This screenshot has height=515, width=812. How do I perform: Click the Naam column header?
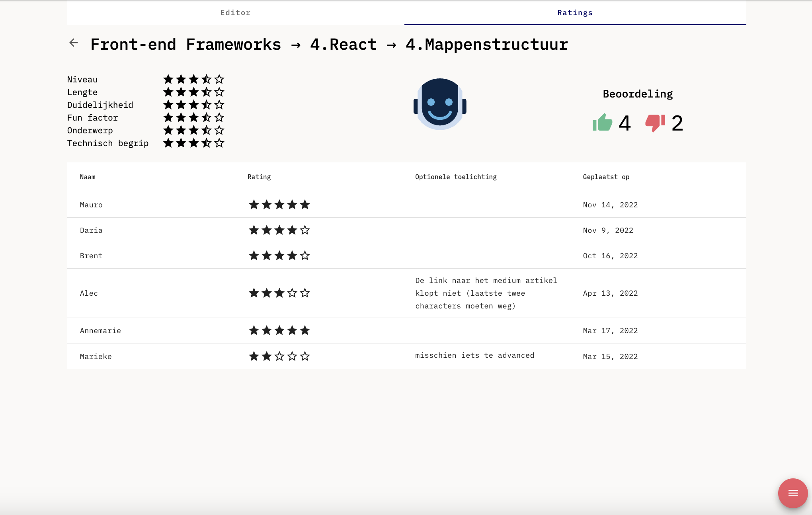click(x=88, y=177)
